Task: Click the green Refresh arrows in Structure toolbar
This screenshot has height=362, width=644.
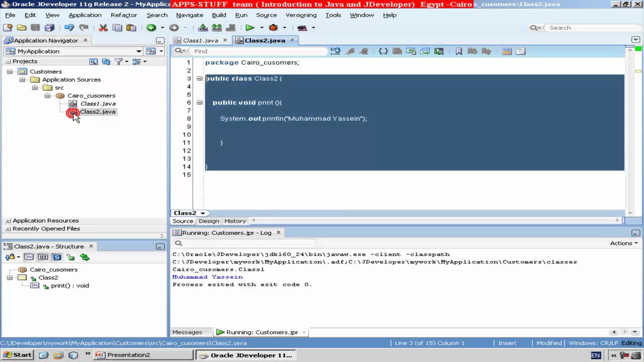Action: point(85,257)
